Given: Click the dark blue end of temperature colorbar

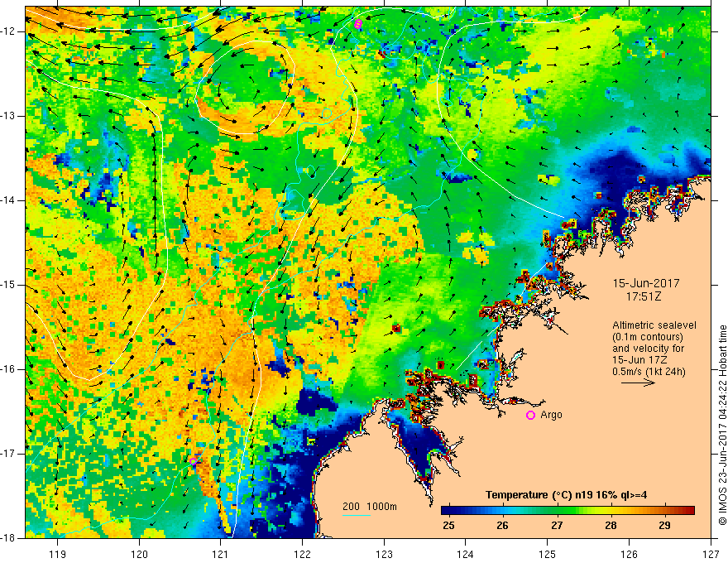Looking at the screenshot, I should tap(448, 511).
